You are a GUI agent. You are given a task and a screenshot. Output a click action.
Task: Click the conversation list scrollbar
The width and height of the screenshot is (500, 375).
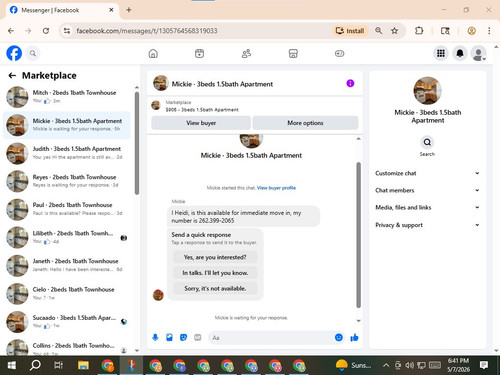(x=137, y=143)
